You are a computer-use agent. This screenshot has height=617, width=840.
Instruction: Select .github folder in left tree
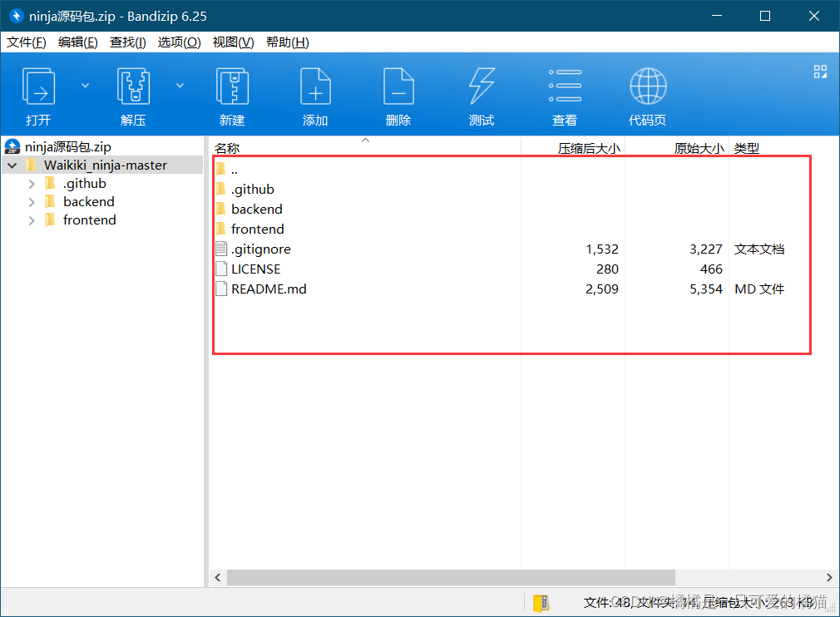tap(85, 184)
